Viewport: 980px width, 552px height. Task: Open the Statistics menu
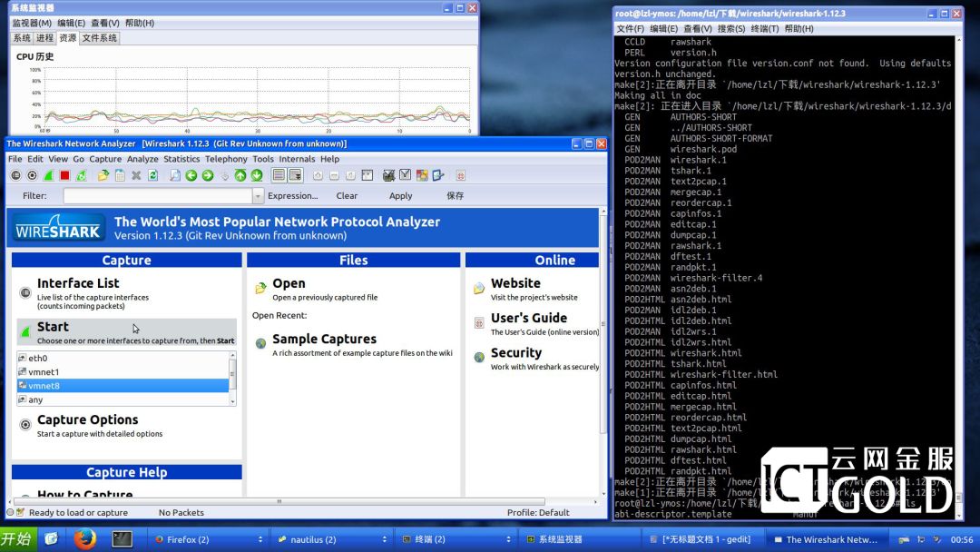(181, 160)
